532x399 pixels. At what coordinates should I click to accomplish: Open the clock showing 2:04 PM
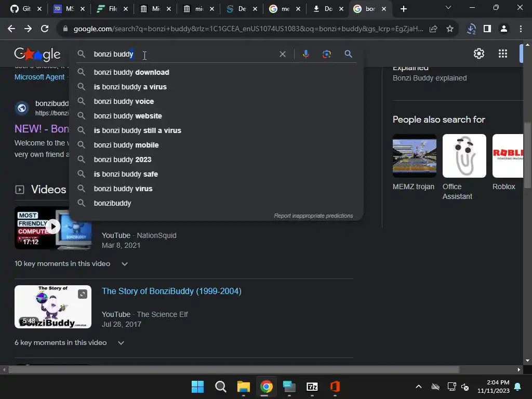pos(494,387)
